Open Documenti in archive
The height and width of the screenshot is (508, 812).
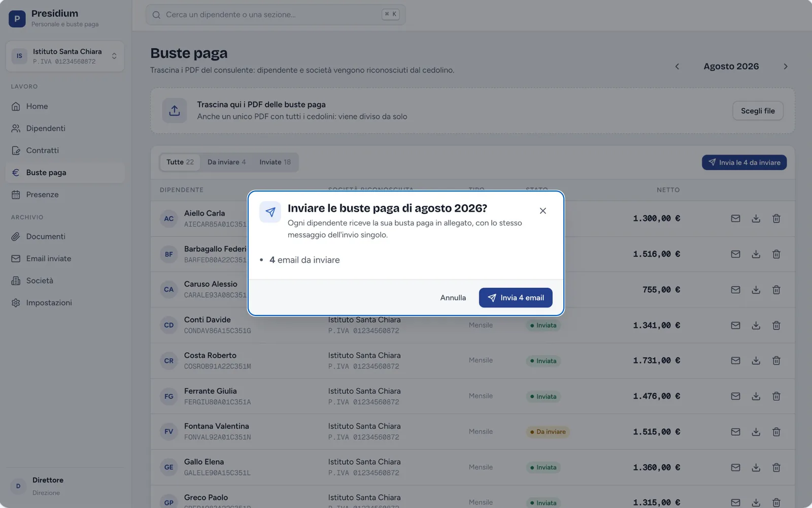65,237
